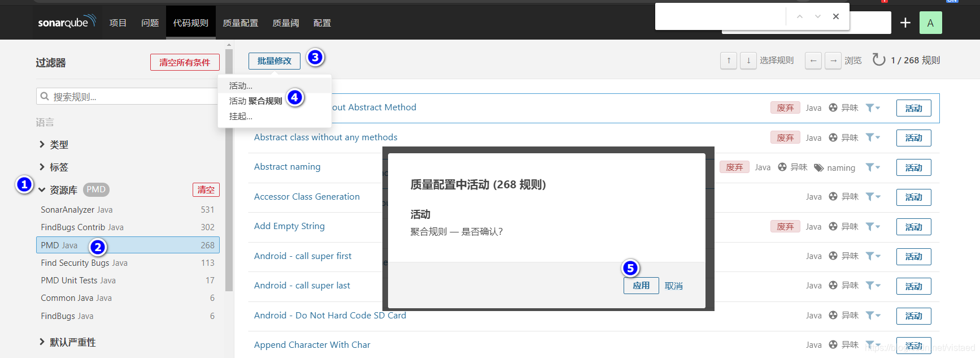The width and height of the screenshot is (980, 358).
Task: Open the 项目 navigation item
Action: pyautogui.click(x=118, y=23)
